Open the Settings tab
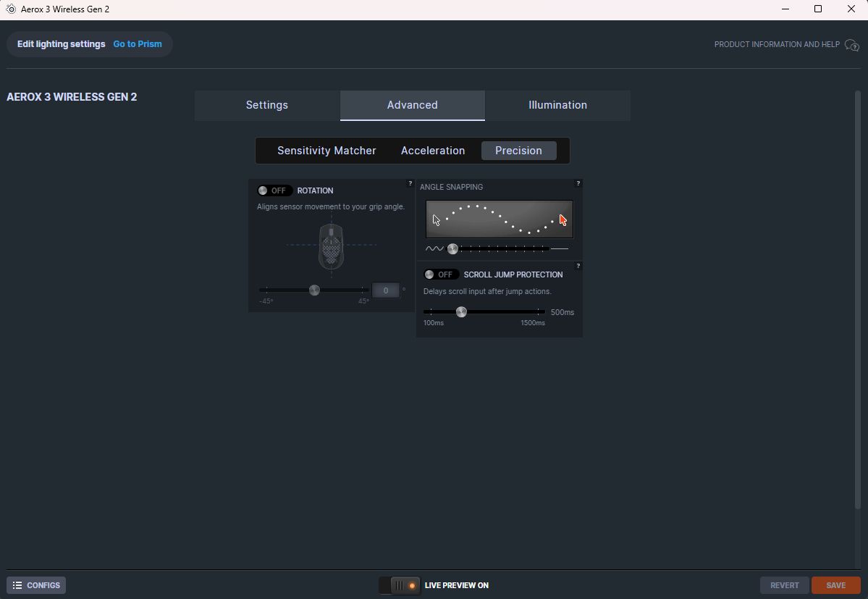868x599 pixels. pos(267,105)
